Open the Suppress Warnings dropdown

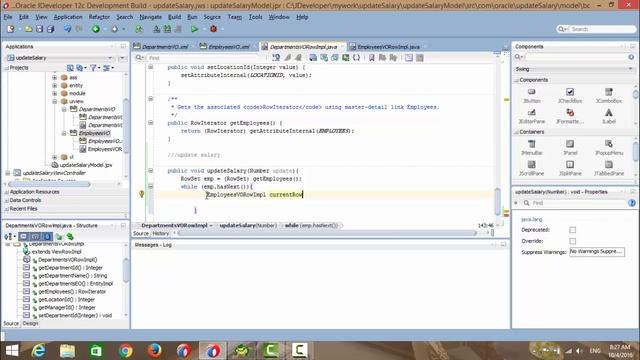597,252
